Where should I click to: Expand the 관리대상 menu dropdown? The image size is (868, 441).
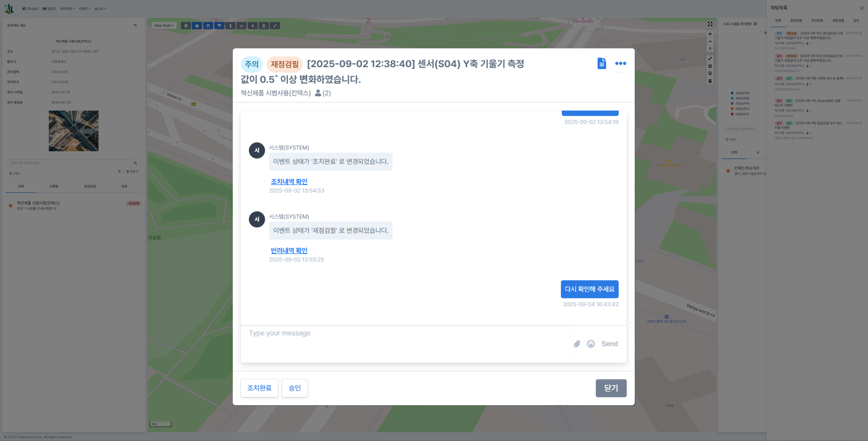click(x=67, y=9)
